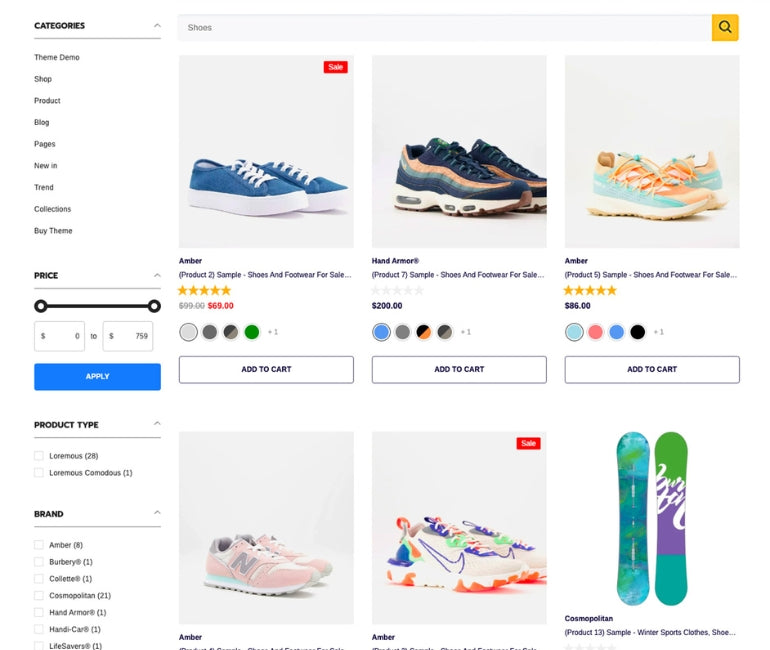Click Sale badge on colorful Nike sneaker

click(x=528, y=443)
